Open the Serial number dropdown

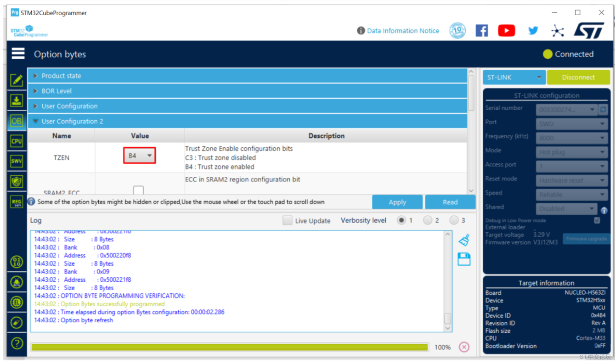pos(566,110)
